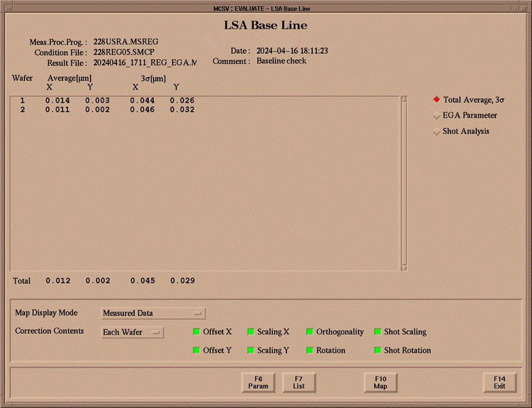Image resolution: width=532 pixels, height=408 pixels.
Task: Toggle the Shot Scaling checkbox
Action: tap(378, 332)
